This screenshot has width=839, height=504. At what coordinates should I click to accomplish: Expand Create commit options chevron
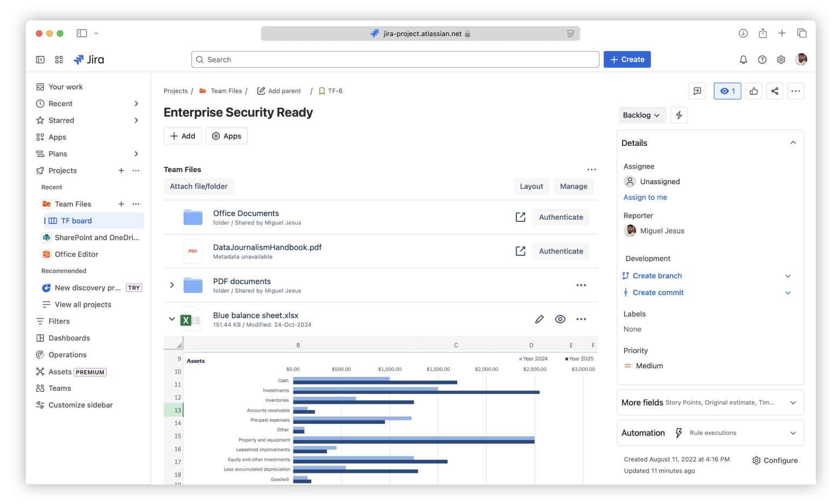click(788, 293)
